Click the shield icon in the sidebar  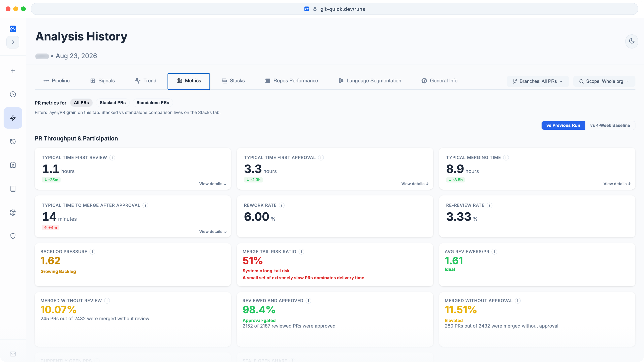tap(13, 236)
